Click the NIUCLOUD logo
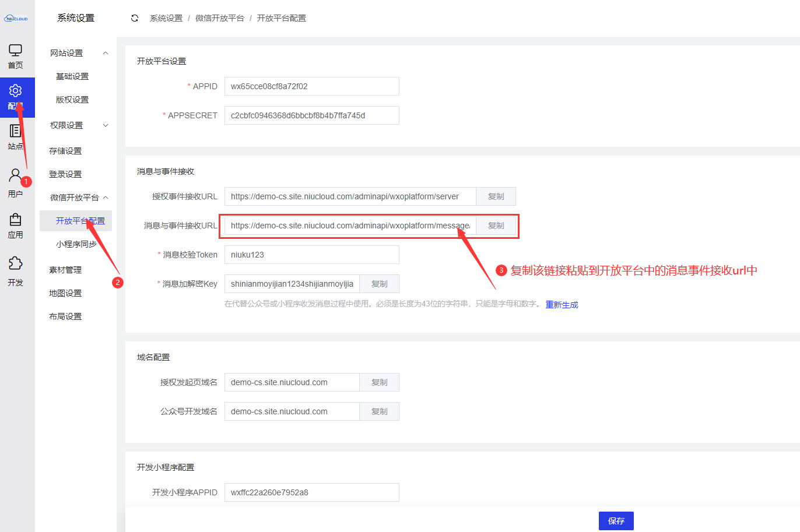Screen dimensions: 800x532 coord(16,18)
